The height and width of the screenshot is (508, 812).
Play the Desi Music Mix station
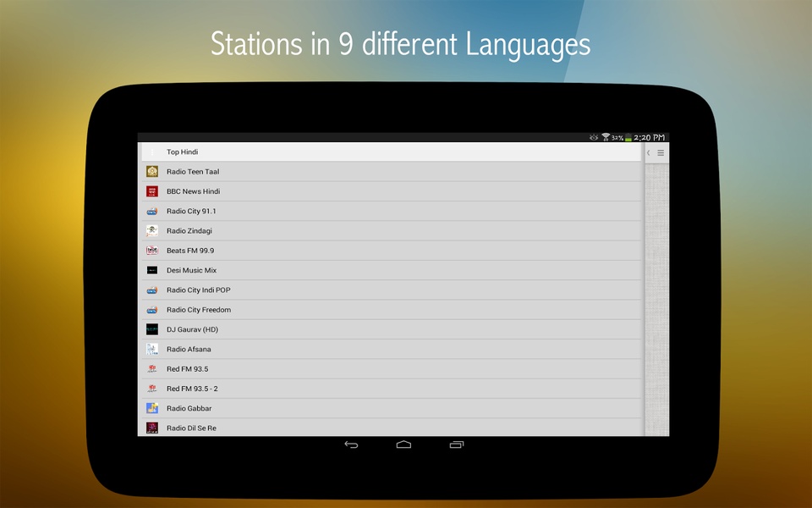click(392, 270)
